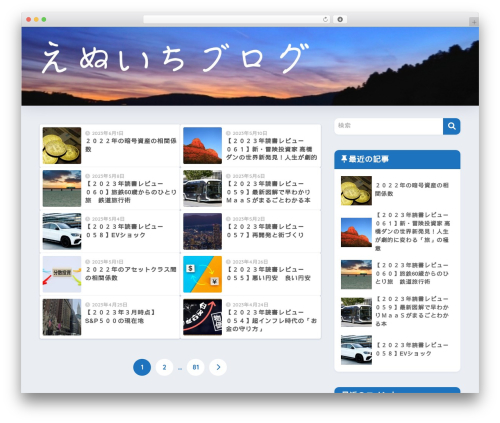This screenshot has width=500, height=423.
Task: Go to next page chevron arrow
Action: point(218,367)
